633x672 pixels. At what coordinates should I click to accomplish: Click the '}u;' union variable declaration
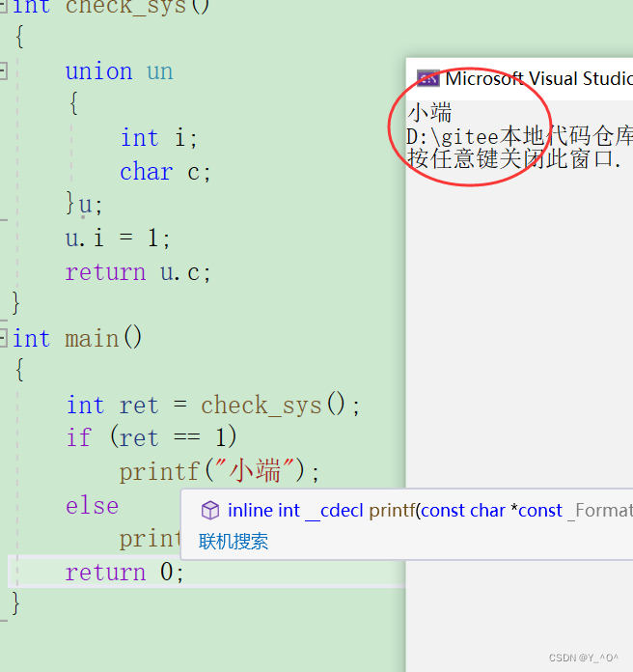84,204
